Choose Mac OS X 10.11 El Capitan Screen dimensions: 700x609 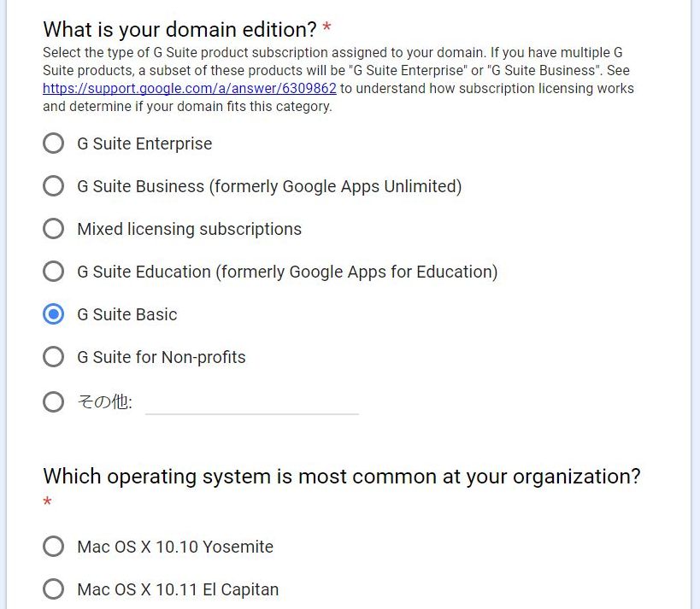(x=54, y=589)
